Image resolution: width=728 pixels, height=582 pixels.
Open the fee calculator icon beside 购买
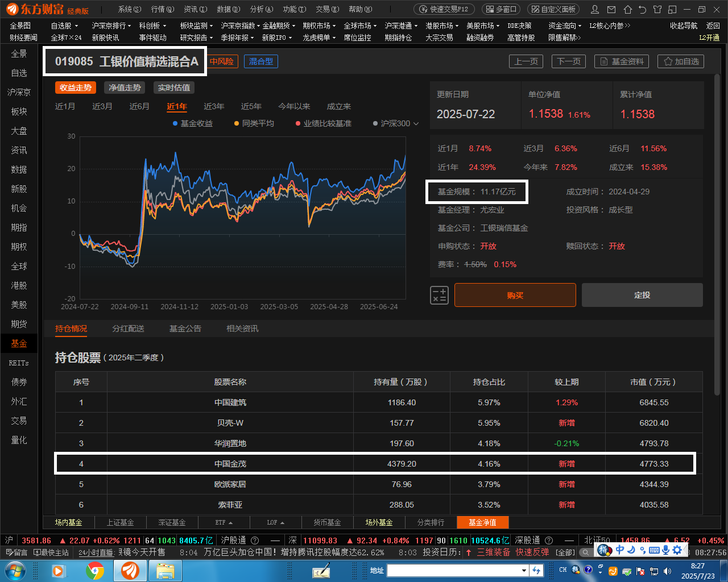click(439, 295)
